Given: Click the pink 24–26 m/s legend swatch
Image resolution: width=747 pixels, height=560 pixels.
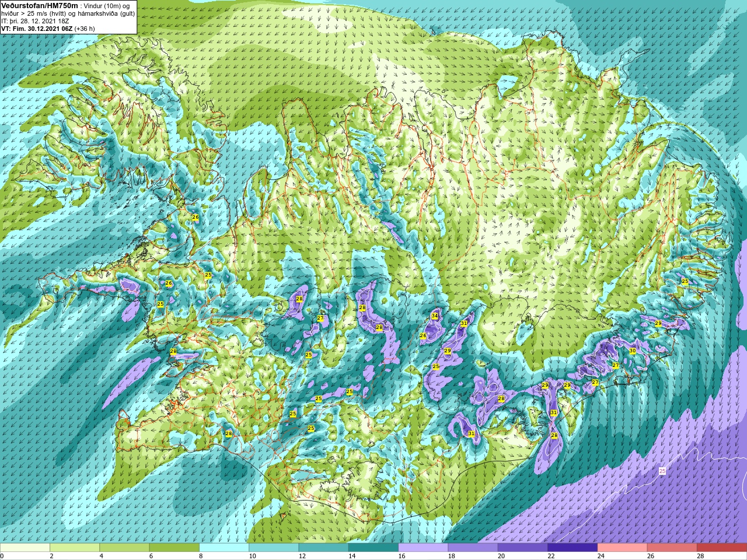Looking at the screenshot, I should pyautogui.click(x=622, y=548).
